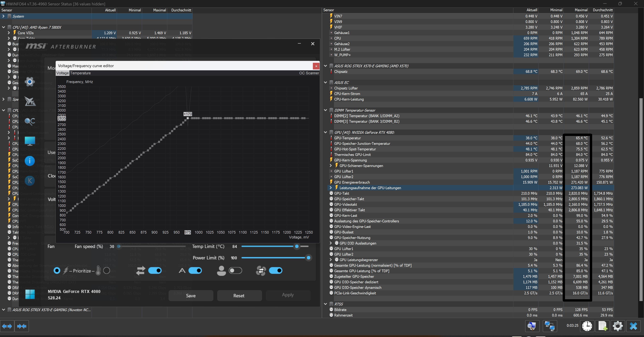Switch to Temperature tab in curve editor
Screen dimensions: 644x337
[x=80, y=73]
